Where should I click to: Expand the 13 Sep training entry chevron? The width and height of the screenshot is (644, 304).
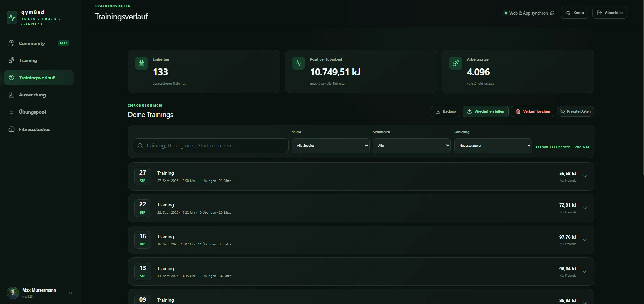585,272
